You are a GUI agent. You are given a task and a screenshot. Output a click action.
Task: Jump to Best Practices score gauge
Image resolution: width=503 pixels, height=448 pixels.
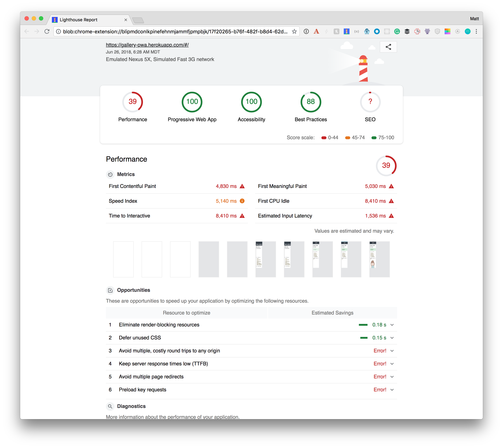point(311,102)
